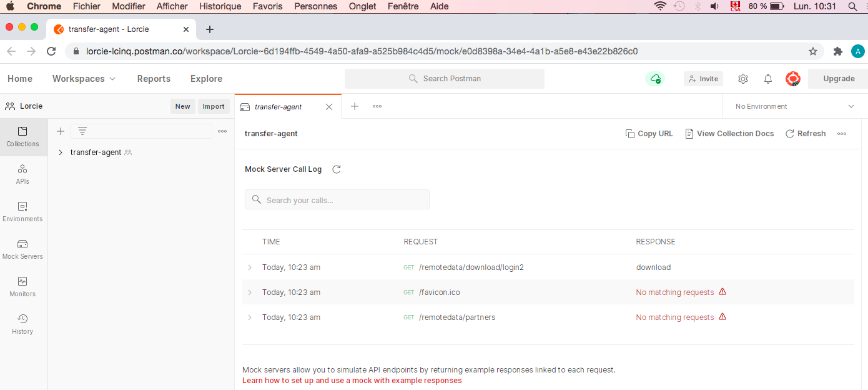The width and height of the screenshot is (868, 390).
Task: Open the Historique menu
Action: tap(220, 6)
